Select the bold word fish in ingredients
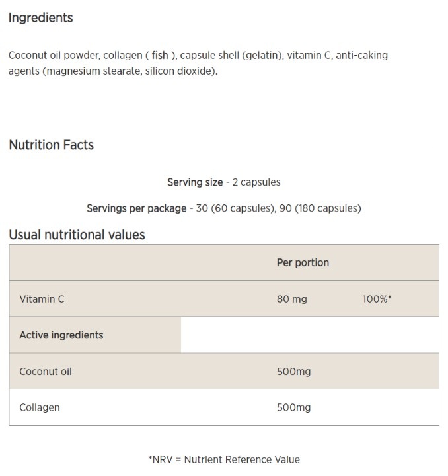Screen dimensions: 448x476 159,55
